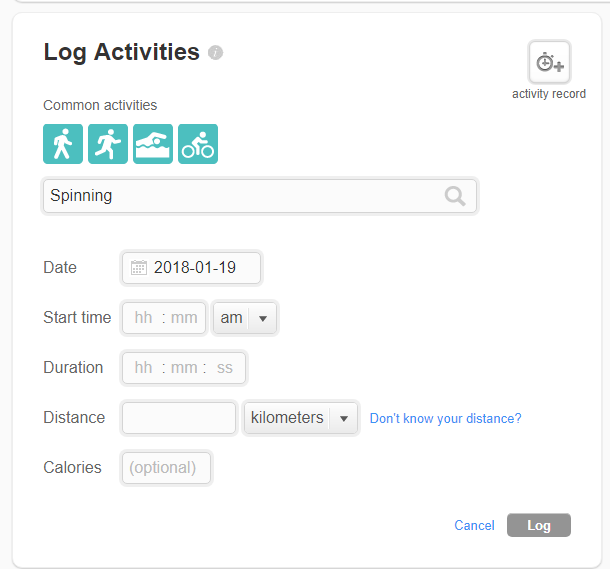This screenshot has width=610, height=569.
Task: Select the walking activity icon
Action: (x=63, y=144)
